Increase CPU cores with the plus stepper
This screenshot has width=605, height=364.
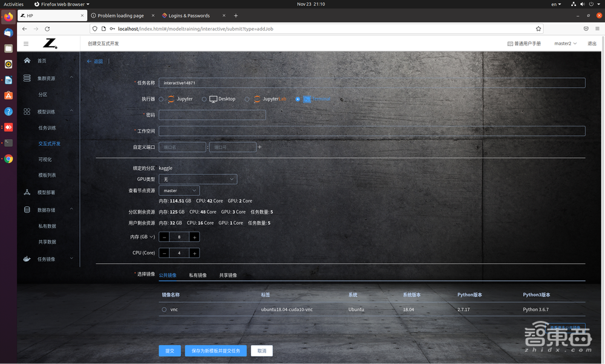click(x=194, y=253)
